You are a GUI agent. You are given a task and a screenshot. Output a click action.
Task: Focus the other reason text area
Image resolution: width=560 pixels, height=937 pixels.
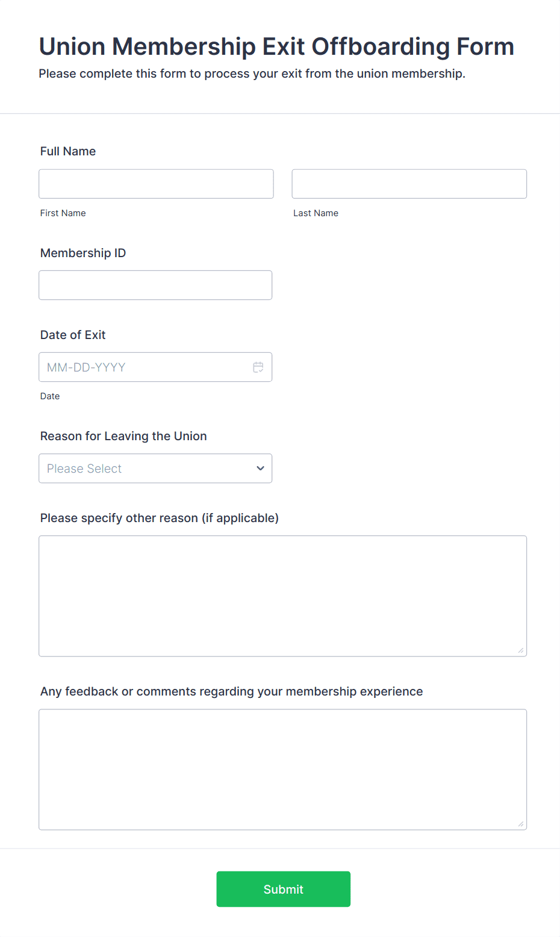(x=282, y=596)
